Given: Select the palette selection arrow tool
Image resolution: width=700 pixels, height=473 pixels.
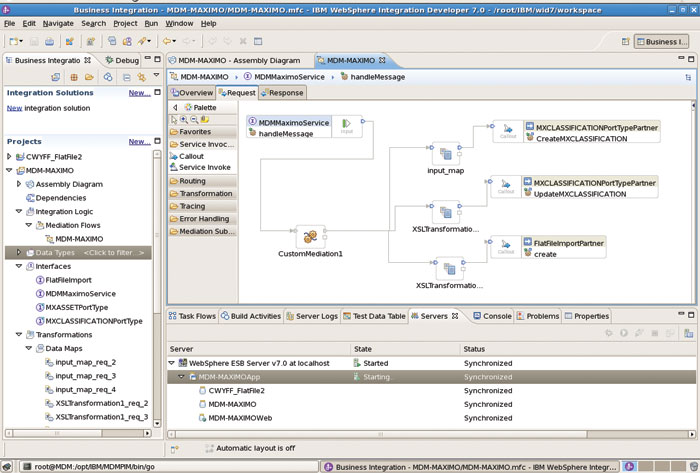Looking at the screenshot, I should (x=174, y=120).
